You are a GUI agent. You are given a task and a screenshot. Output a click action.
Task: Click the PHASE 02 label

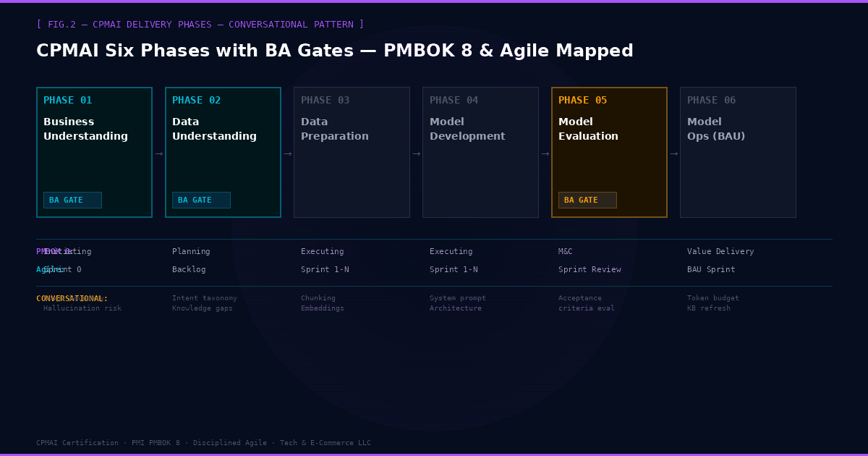coord(197,101)
